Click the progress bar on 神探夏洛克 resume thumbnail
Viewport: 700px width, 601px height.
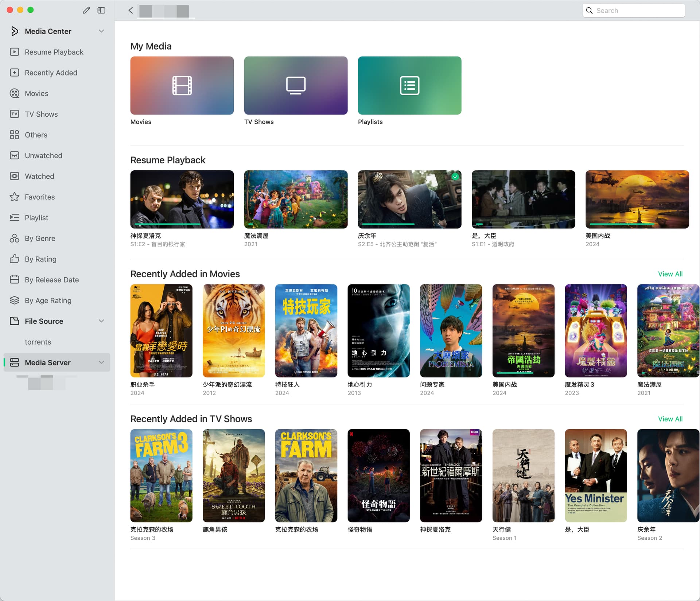[168, 224]
